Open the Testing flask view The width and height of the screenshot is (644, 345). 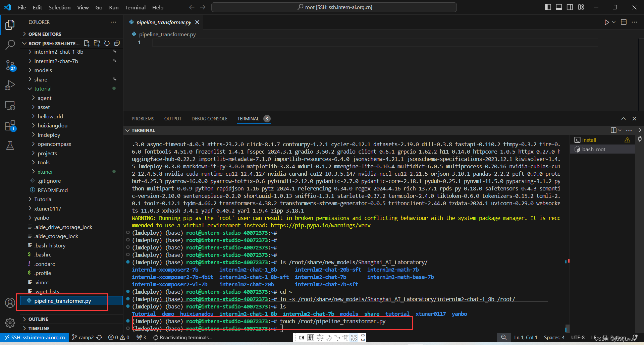[x=10, y=145]
